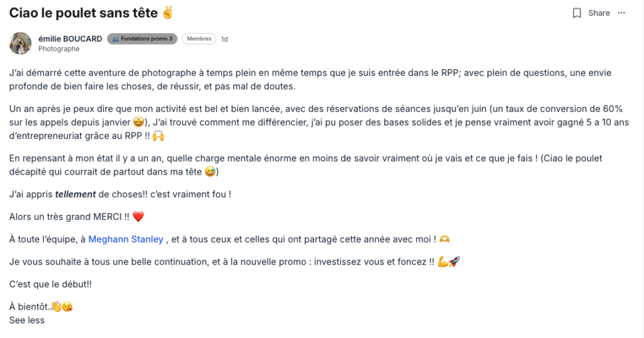
Task: Click the post title Ciao le poulet sans tête
Action: point(83,13)
